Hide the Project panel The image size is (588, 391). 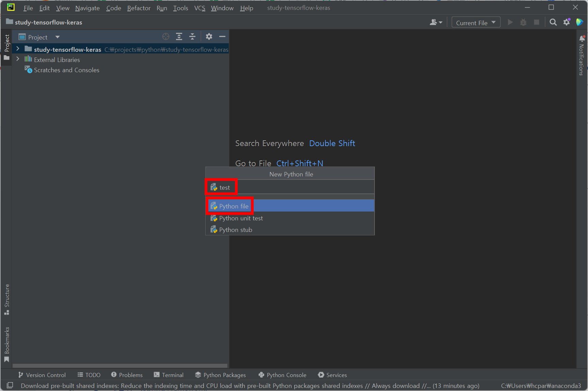222,37
